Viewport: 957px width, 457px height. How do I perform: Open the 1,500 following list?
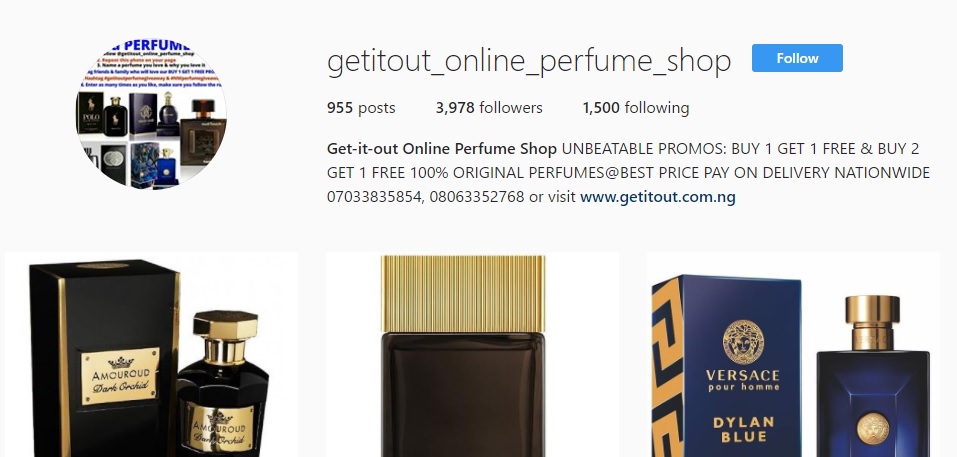click(x=636, y=108)
